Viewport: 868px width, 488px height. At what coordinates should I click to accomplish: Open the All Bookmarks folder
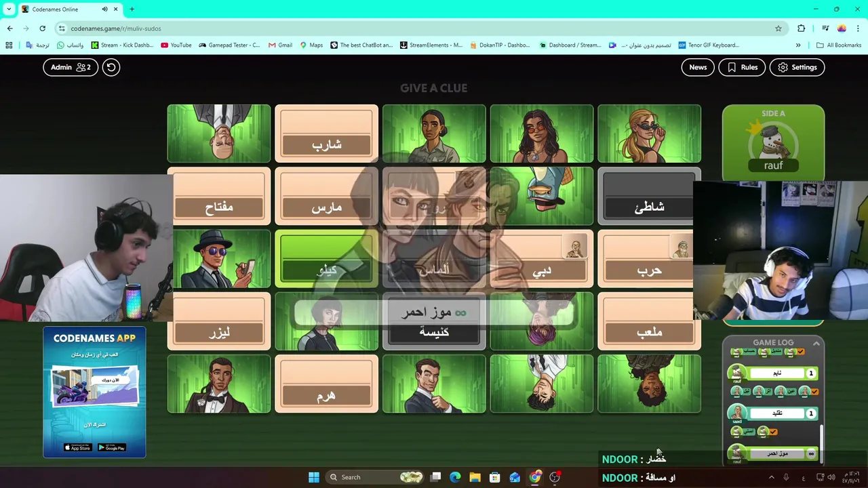pos(839,45)
